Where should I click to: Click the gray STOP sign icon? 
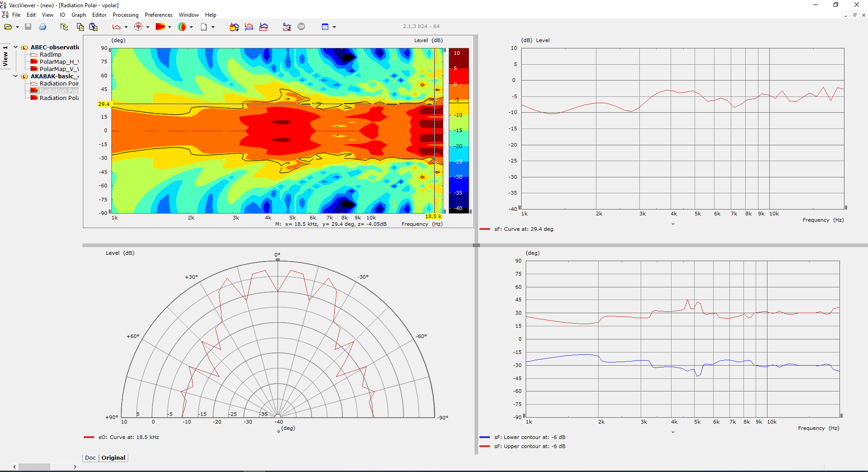(302, 27)
